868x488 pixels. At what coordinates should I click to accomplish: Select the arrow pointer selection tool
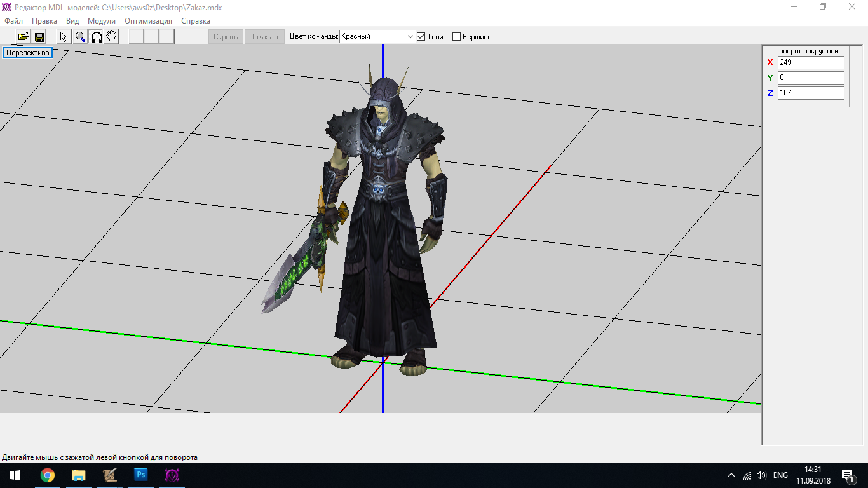pyautogui.click(x=64, y=37)
